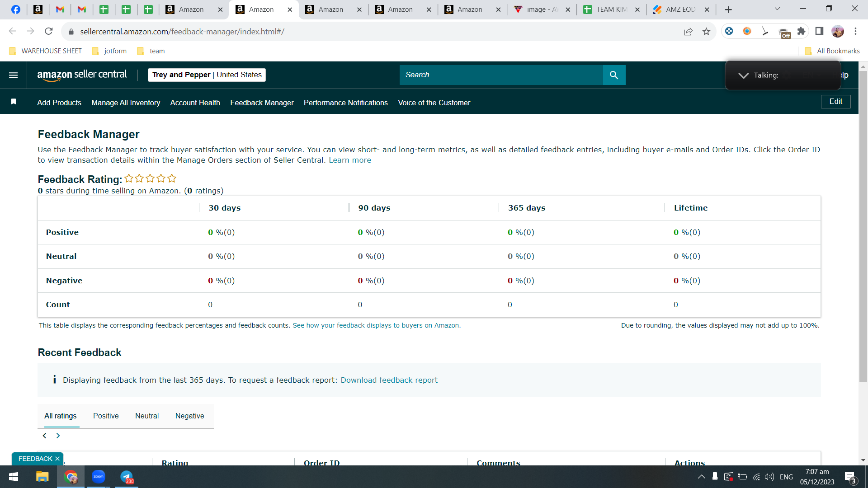Go to Account Health
This screenshot has width=868, height=488.
195,103
